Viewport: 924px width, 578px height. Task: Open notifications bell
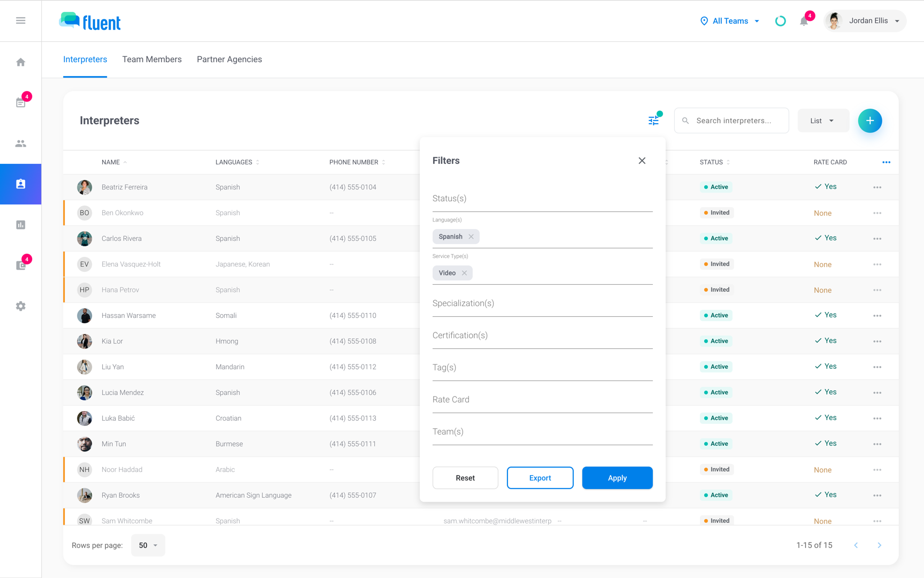tap(804, 21)
